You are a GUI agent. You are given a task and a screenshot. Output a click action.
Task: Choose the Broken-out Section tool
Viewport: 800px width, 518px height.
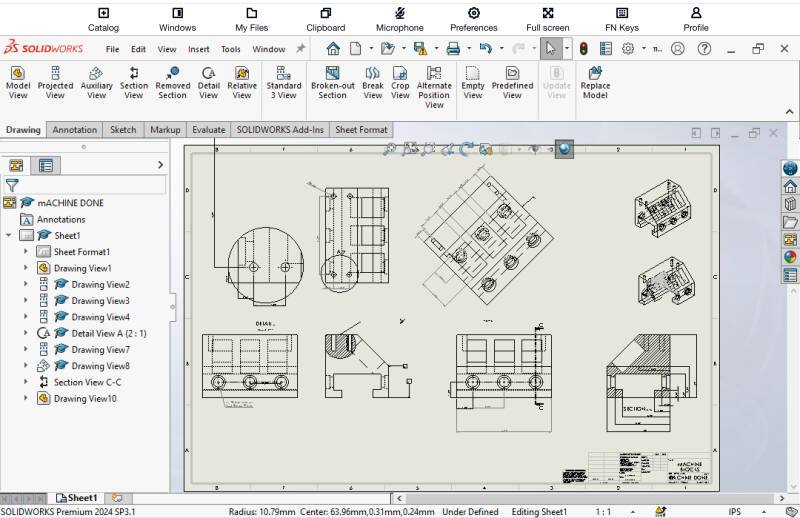[332, 80]
